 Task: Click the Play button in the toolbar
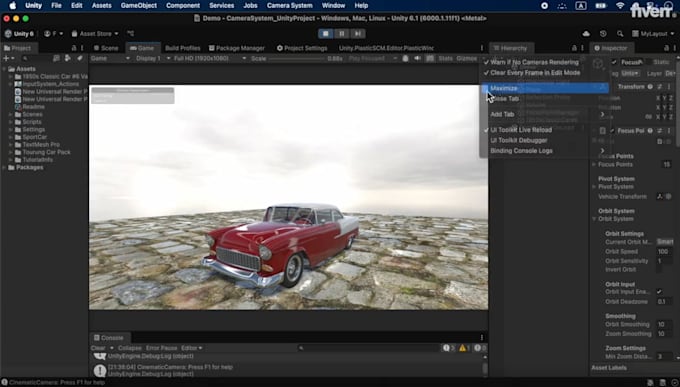(x=326, y=33)
